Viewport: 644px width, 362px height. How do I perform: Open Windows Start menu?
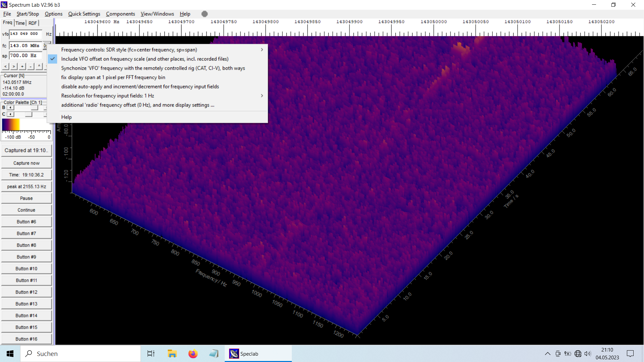(x=10, y=354)
